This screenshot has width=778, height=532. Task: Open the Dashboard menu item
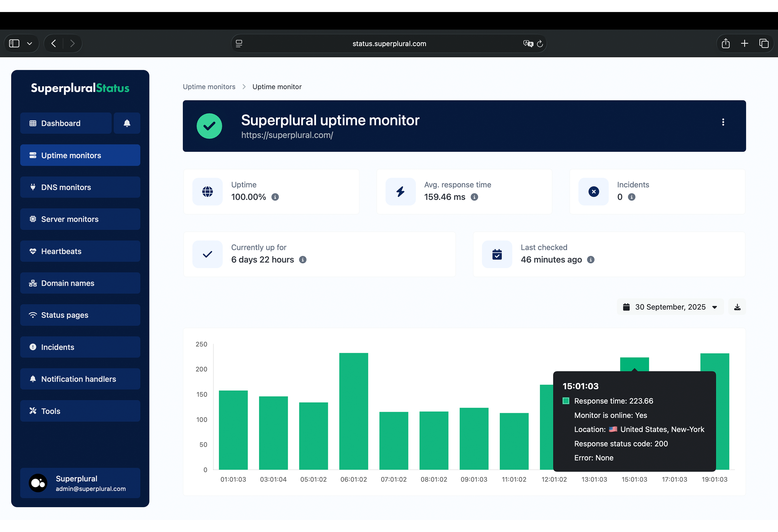click(66, 123)
